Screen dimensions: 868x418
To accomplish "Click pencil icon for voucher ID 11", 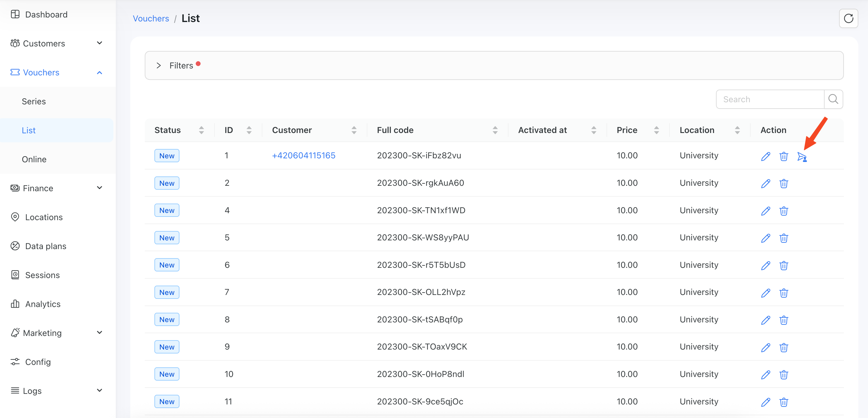I will [765, 402].
